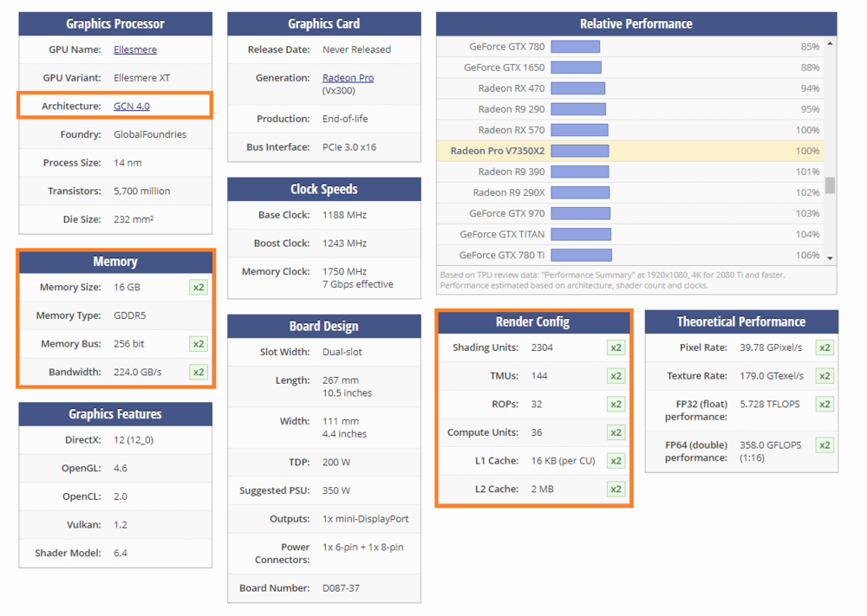Select the GeForce GTX 780 Ti entry

(x=501, y=255)
